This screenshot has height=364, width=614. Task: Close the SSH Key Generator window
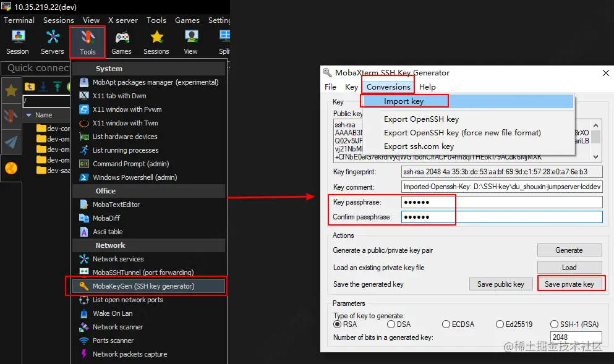(605, 73)
